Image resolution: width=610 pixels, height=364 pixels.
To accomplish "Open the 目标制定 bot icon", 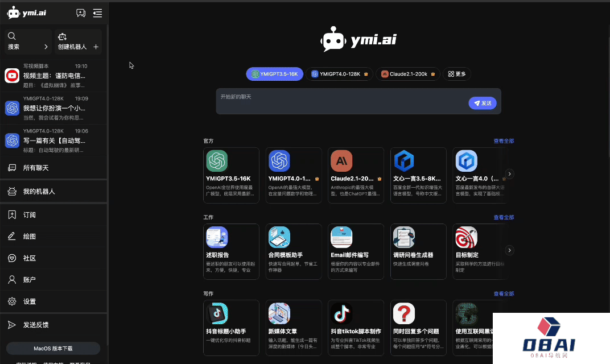I will click(x=467, y=237).
